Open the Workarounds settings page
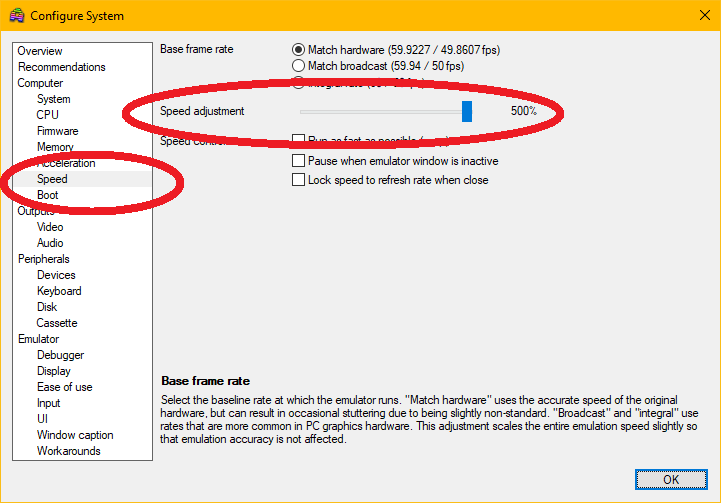This screenshot has width=721, height=503. (x=69, y=451)
